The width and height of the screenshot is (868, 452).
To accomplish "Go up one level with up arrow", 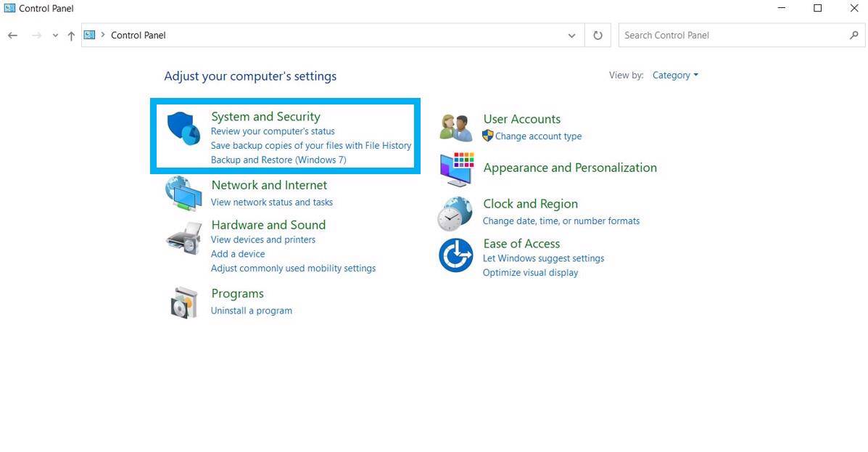I will [71, 36].
